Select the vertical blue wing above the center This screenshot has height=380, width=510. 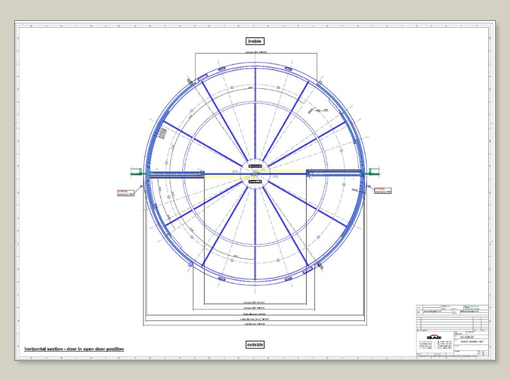click(255, 114)
